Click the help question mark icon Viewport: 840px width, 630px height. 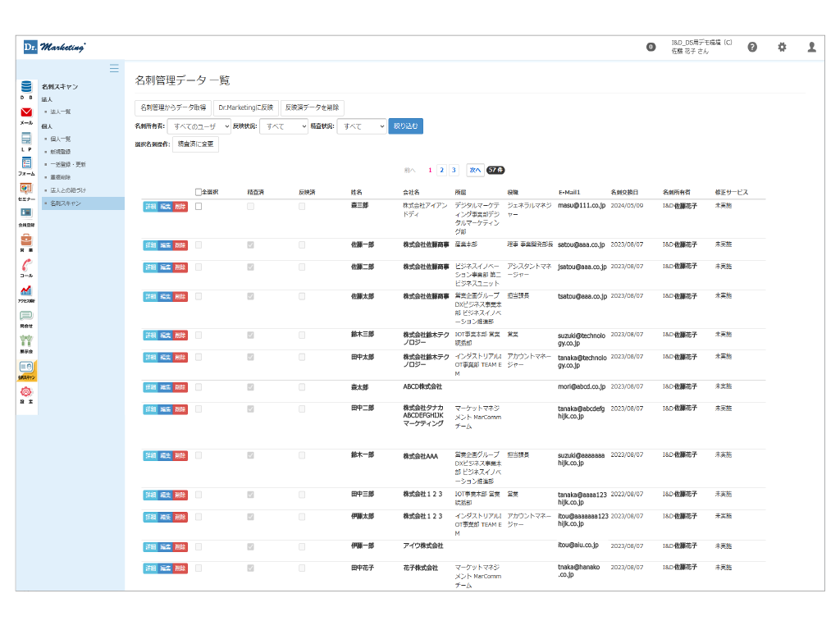[x=751, y=47]
